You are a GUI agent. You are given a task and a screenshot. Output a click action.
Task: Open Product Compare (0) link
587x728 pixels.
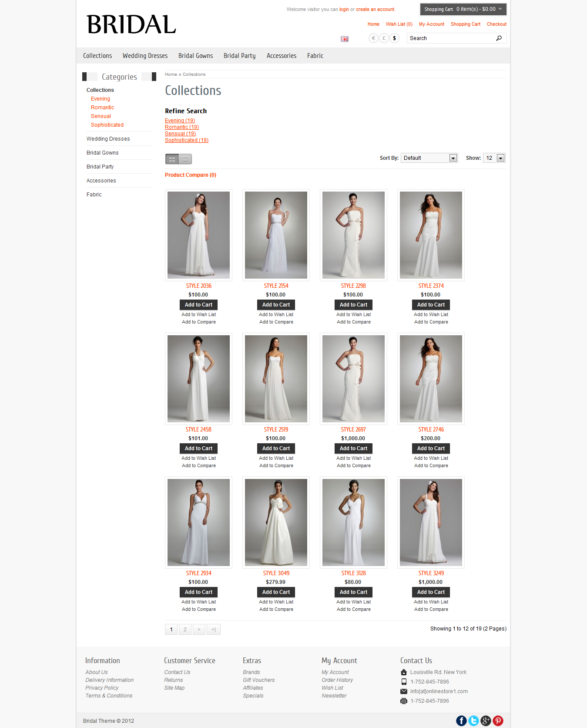[x=191, y=175]
